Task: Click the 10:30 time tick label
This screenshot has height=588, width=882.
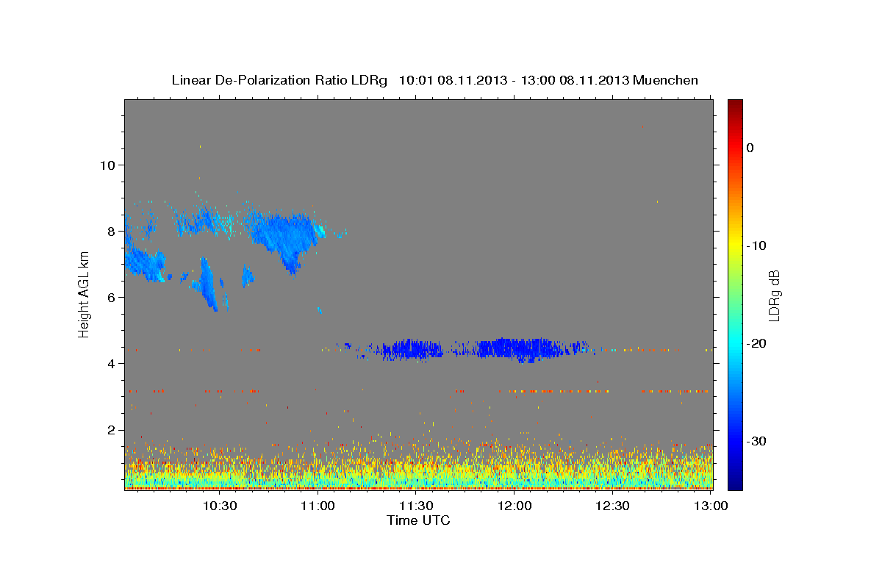Action: (x=219, y=506)
